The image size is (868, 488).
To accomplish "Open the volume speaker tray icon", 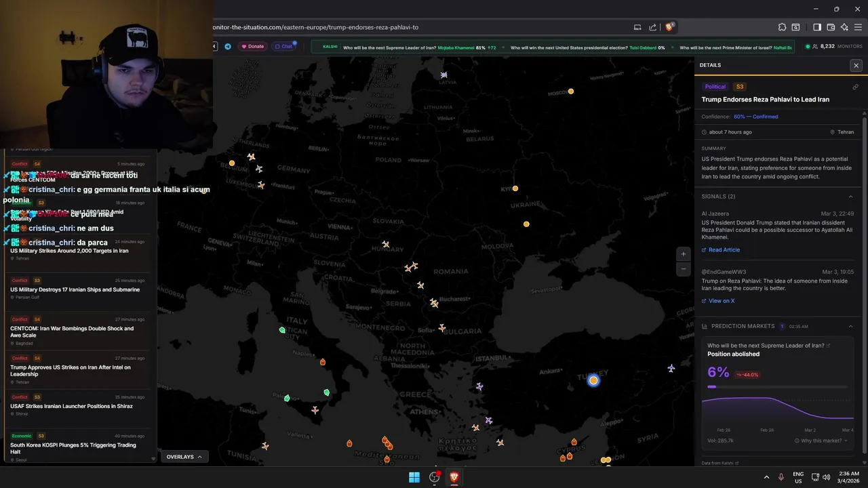I will click(826, 477).
